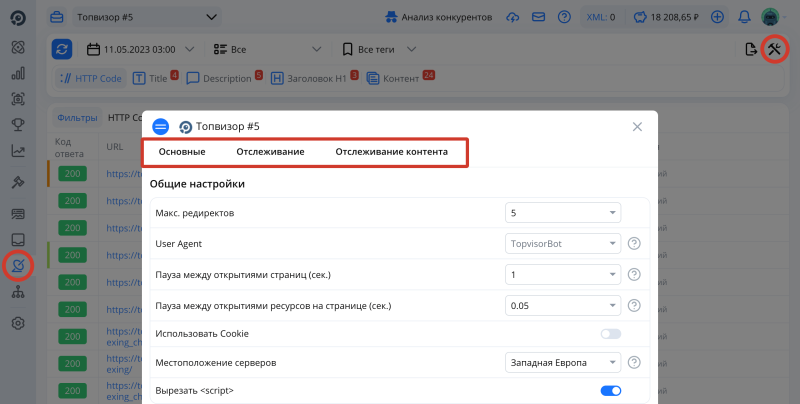Image resolution: width=800 pixels, height=404 pixels.
Task: Click the URL column header
Action: click(115, 147)
